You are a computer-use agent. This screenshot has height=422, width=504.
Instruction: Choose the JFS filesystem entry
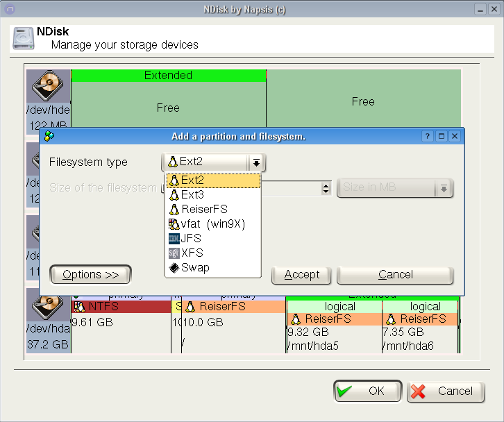(x=212, y=239)
